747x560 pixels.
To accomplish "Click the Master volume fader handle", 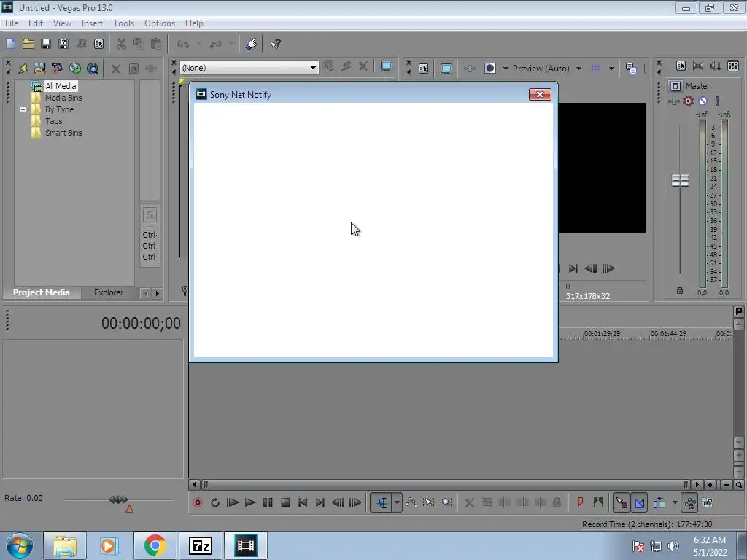I will (x=680, y=180).
